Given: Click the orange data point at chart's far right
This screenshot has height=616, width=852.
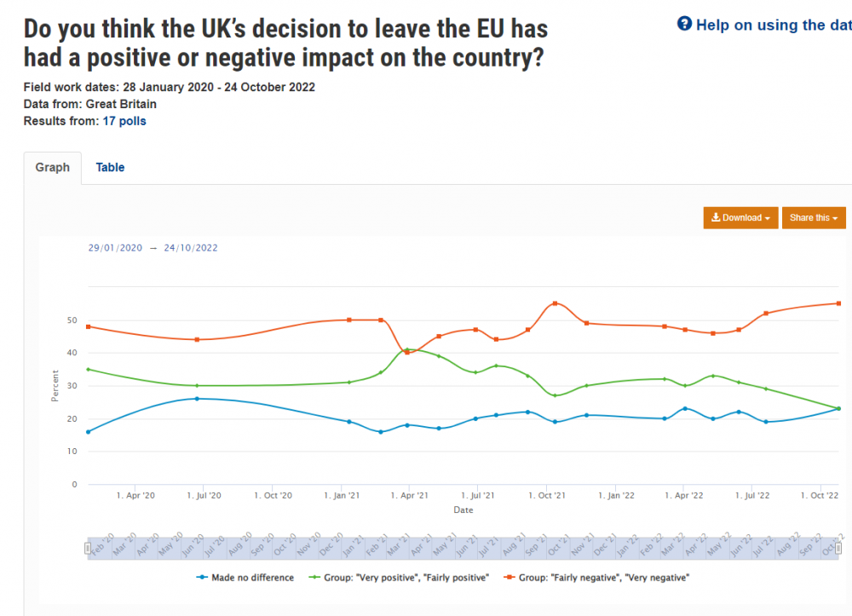Looking at the screenshot, I should click(x=838, y=303).
